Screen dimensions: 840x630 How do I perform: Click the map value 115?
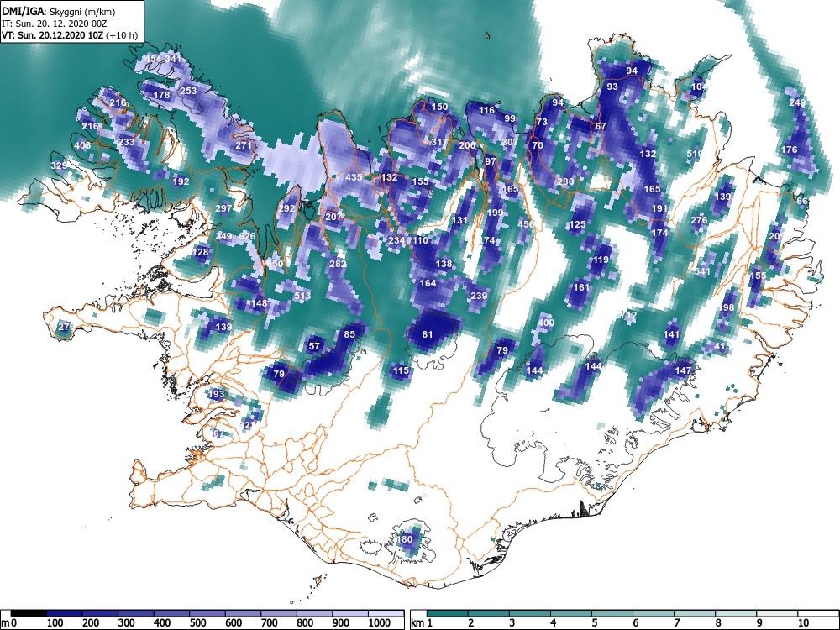tap(401, 370)
